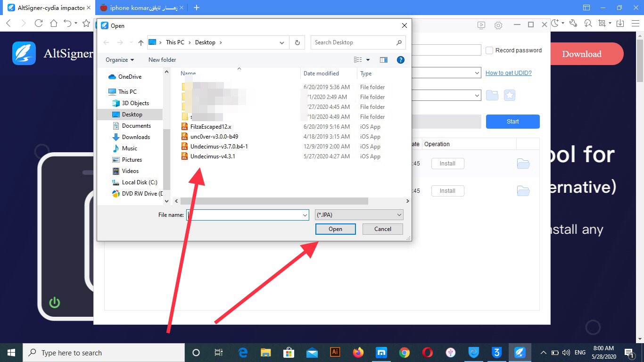
Task: Click the AltSigner video tutorial icon
Action: click(481, 25)
